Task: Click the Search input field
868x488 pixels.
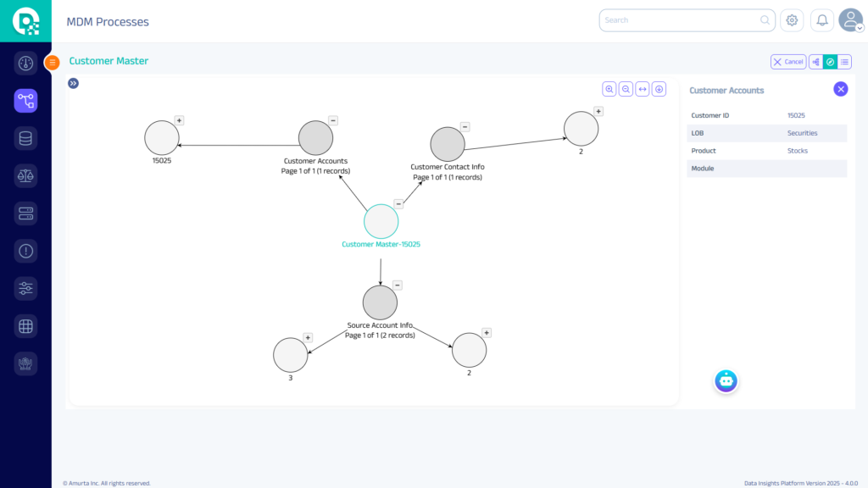Action: point(678,20)
